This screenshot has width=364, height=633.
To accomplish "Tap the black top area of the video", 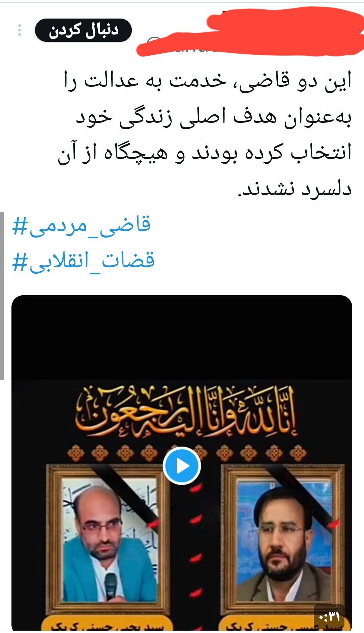I will tap(182, 337).
